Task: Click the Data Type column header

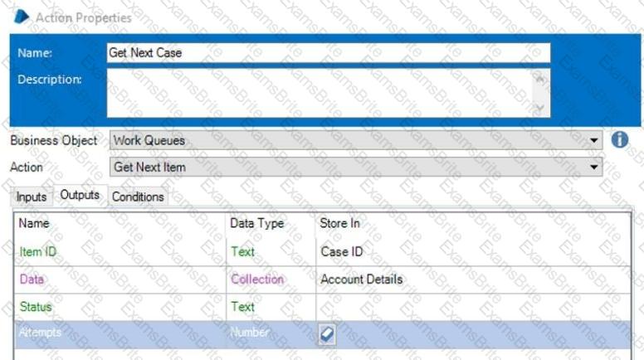Action: click(x=256, y=223)
